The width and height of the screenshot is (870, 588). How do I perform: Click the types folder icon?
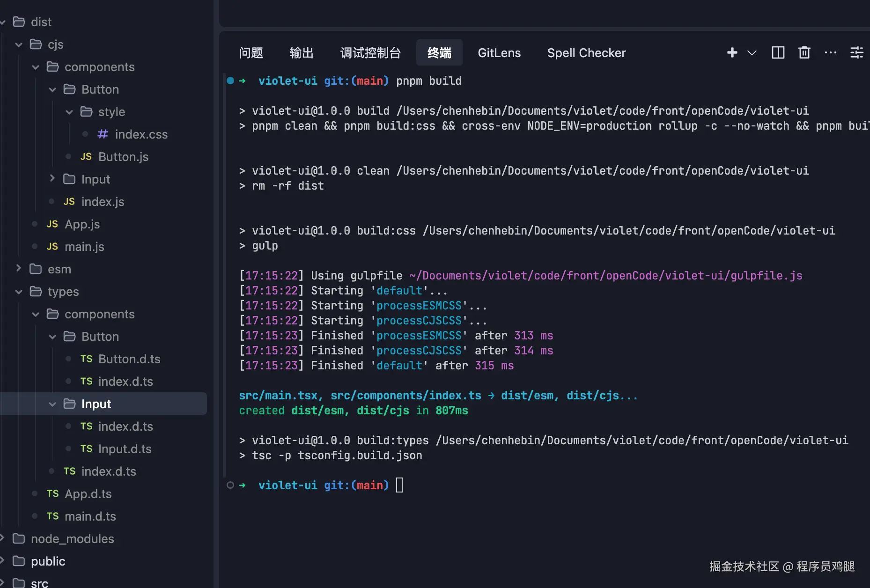click(36, 292)
